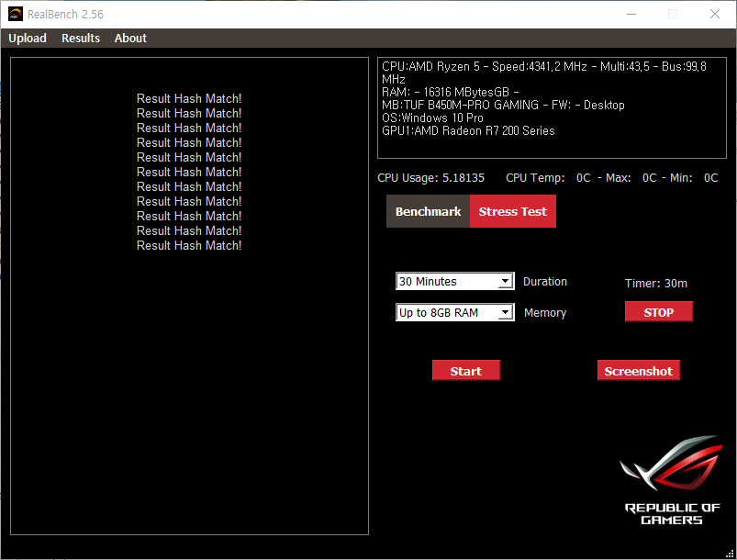Click the red STOP button
The height and width of the screenshot is (560, 737).
point(658,312)
